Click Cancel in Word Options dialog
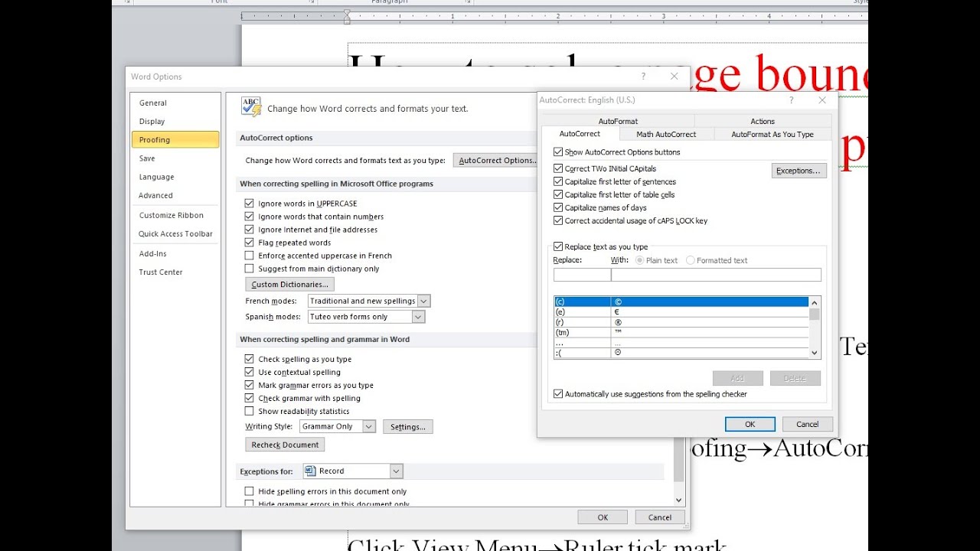 [660, 517]
